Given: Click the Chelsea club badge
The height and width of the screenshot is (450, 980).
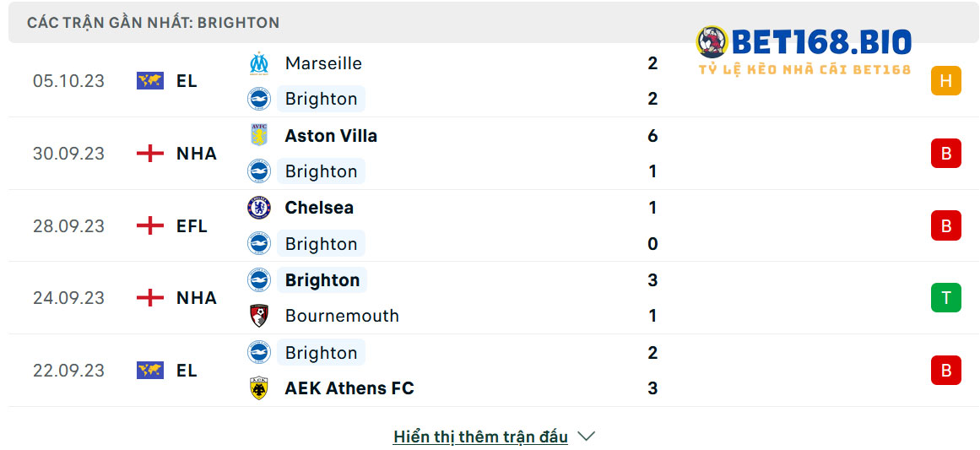Looking at the screenshot, I should tap(259, 208).
